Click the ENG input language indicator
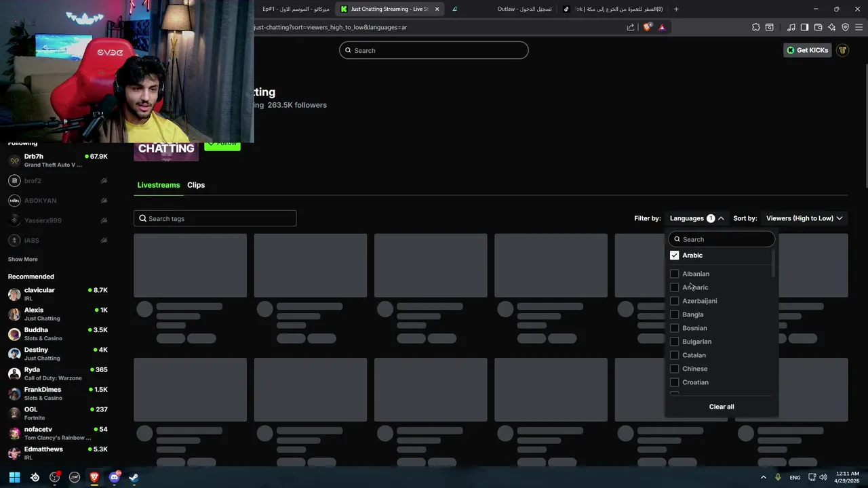 (x=795, y=477)
